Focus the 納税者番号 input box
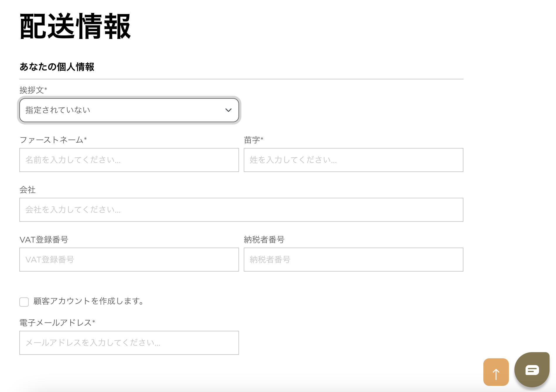Image resolution: width=556 pixels, height=392 pixels. 353,260
